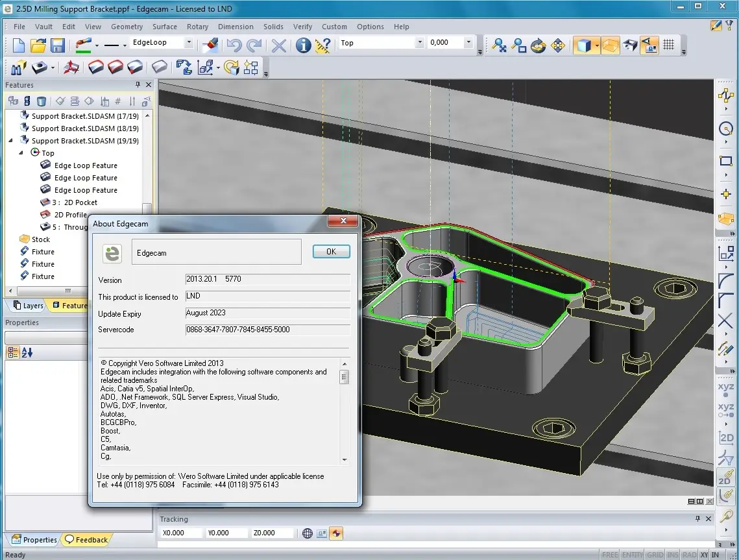739x560 pixels.
Task: Collapse the Top node in features tree
Action: (21, 152)
